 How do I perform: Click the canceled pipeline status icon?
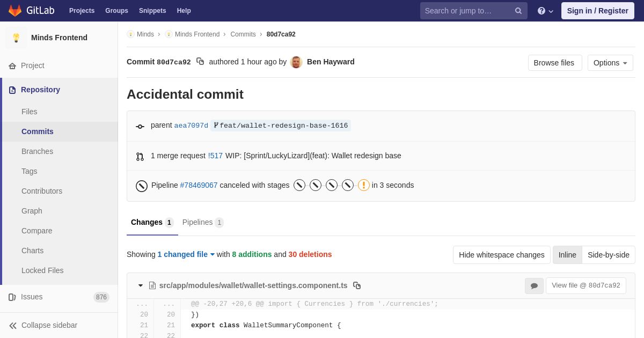(x=142, y=186)
